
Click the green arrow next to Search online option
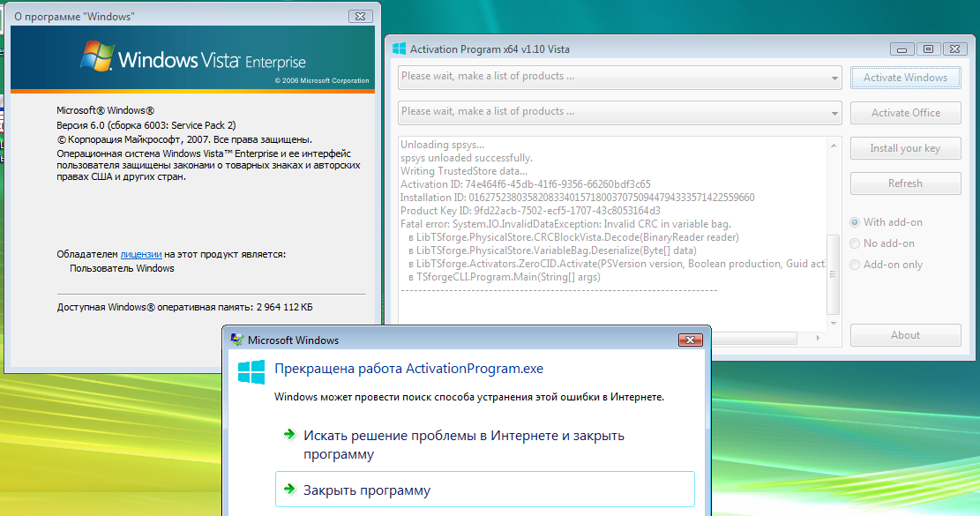pos(289,434)
